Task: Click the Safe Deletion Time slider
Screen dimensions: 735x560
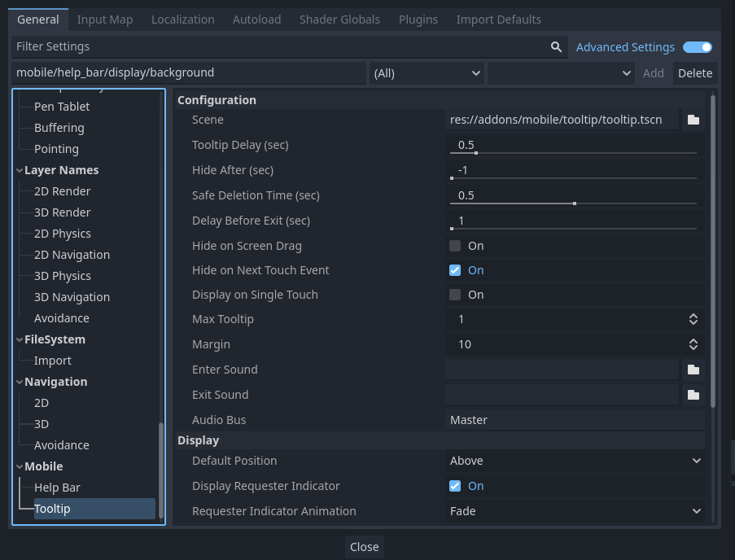Action: tap(573, 203)
